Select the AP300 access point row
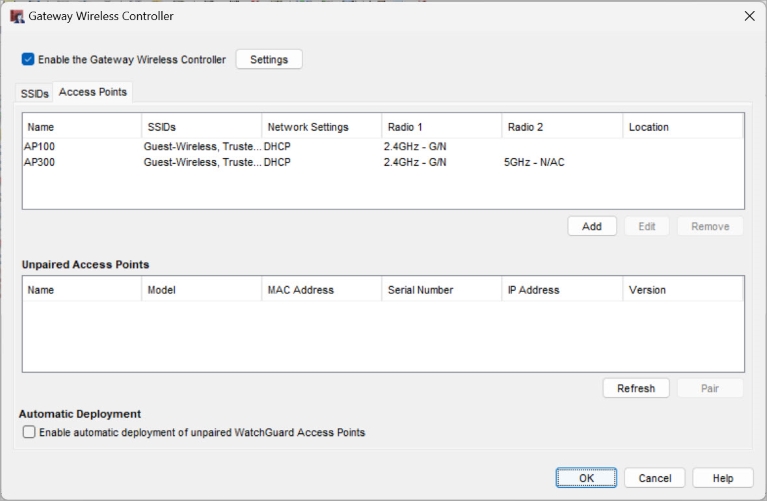The image size is (767, 501). [x=383, y=162]
